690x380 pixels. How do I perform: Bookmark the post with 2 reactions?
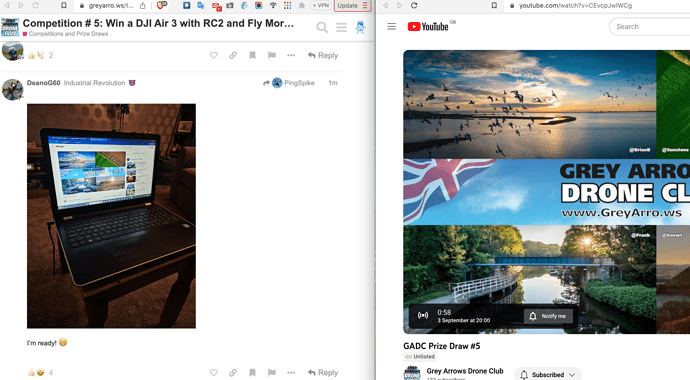click(252, 55)
